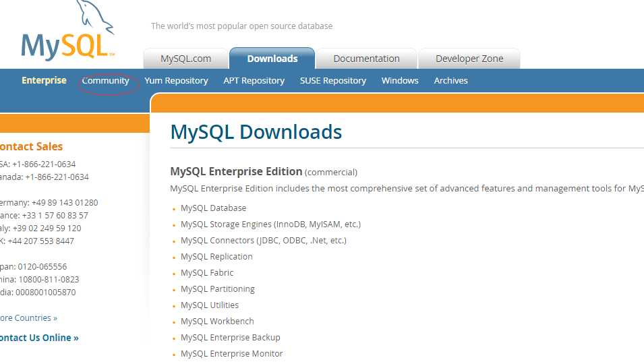Click the India phone number 0008001005870
The width and height of the screenshot is (644, 364).
point(46,293)
